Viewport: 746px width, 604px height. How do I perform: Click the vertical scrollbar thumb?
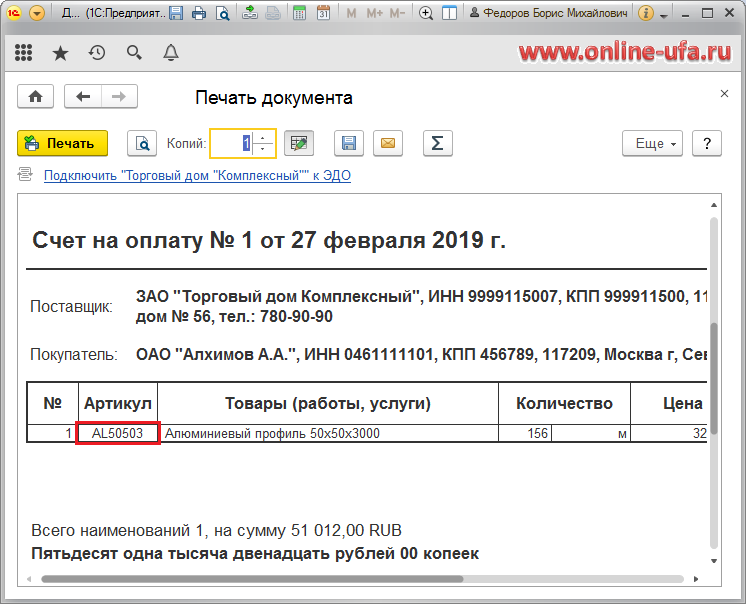point(714,378)
